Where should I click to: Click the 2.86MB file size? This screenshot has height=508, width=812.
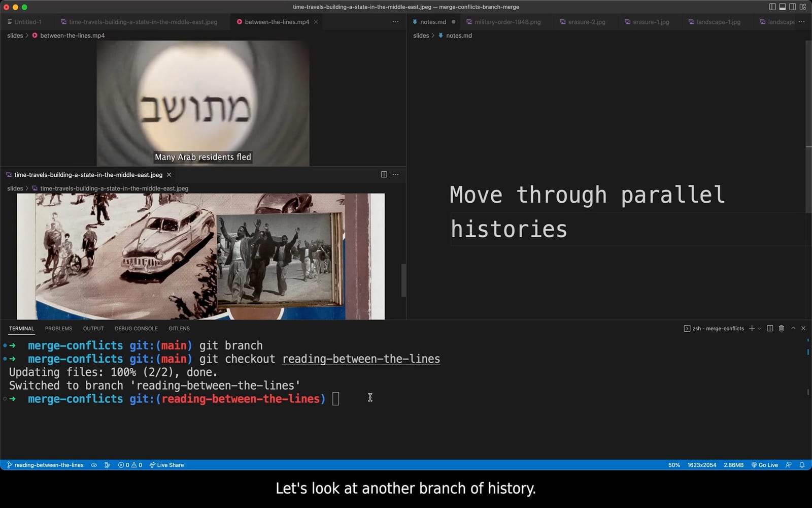[x=733, y=465]
